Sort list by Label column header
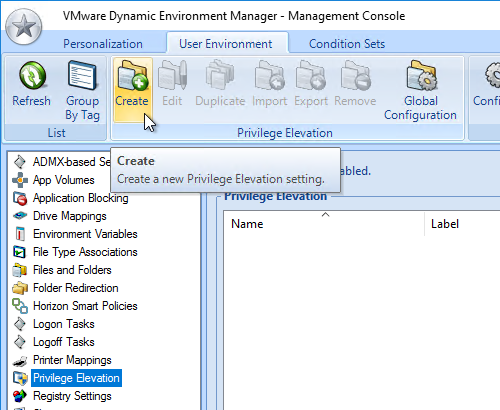Screen dimensions: 500x410 [445, 224]
